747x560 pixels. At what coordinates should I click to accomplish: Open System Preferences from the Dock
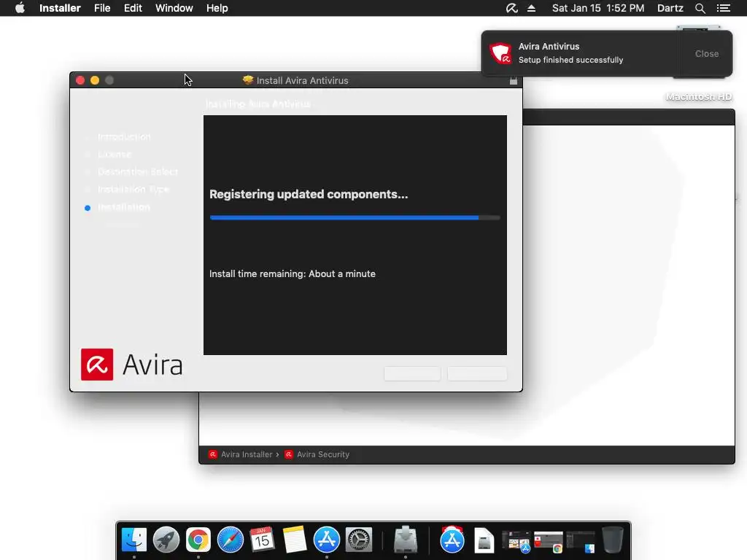point(358,540)
